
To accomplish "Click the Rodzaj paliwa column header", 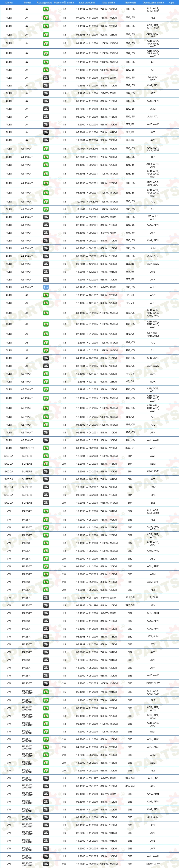I will [44, 2].
